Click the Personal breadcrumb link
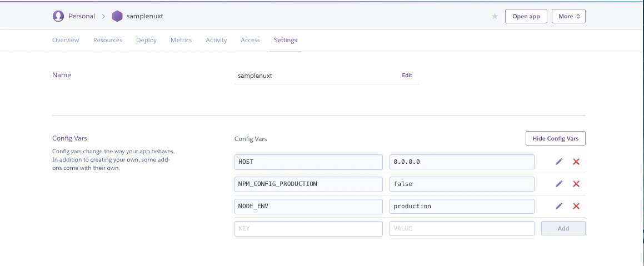The width and height of the screenshot is (644, 266). pyautogui.click(x=82, y=16)
